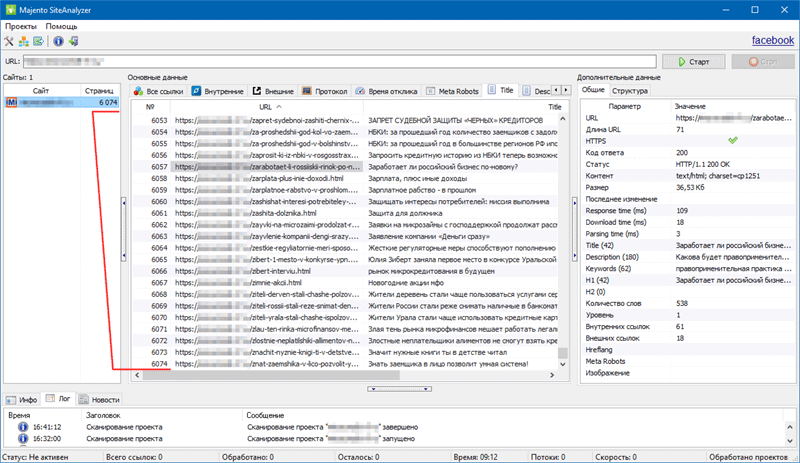
Task: Switch to the Структура tab
Action: [x=630, y=91]
